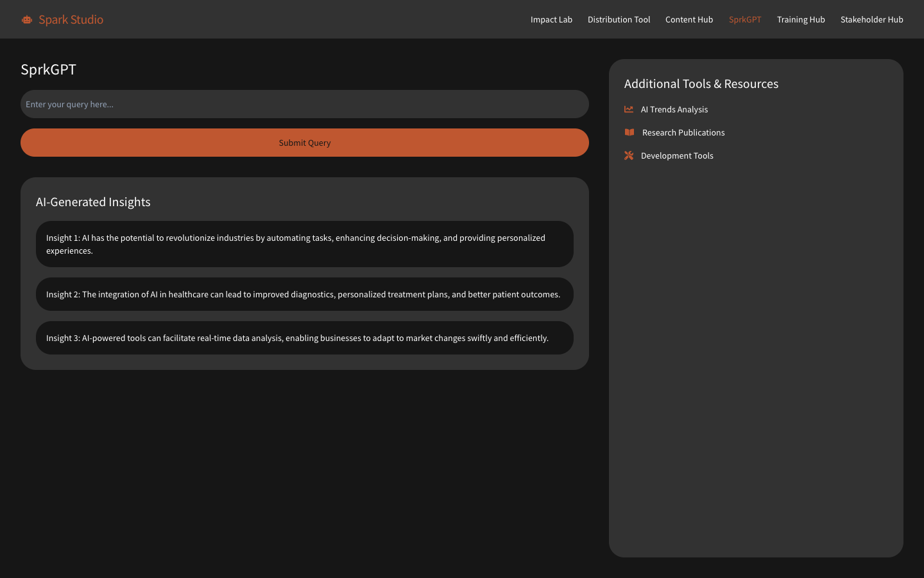
Task: Select the Insight 2 card about healthcare
Action: click(x=304, y=294)
